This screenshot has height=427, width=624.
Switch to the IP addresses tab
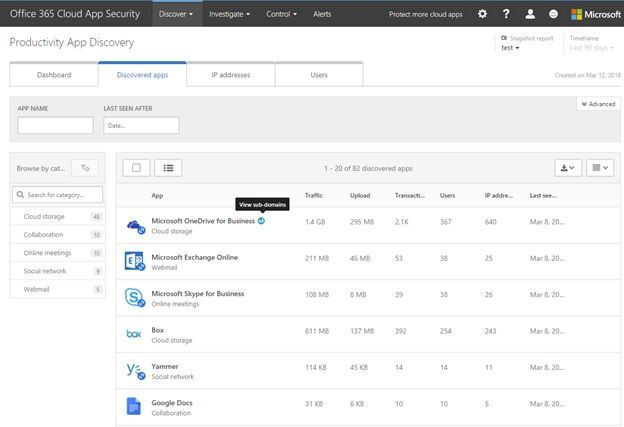[x=231, y=75]
